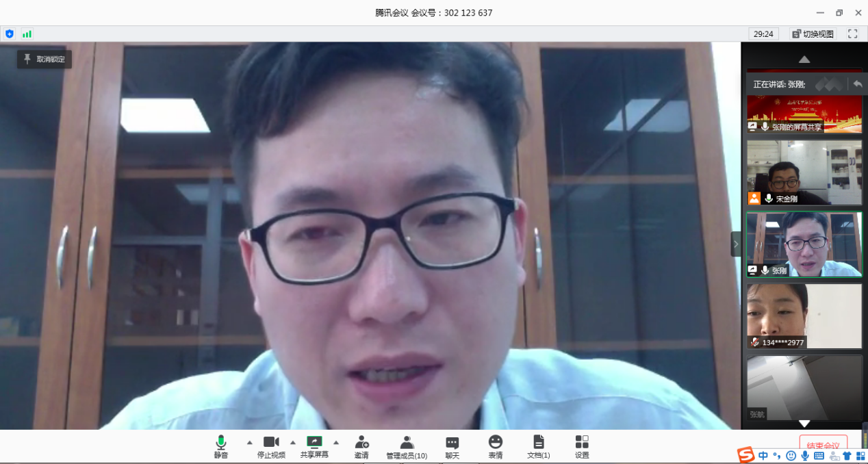Expand video options arrow beside 停止视频
The height and width of the screenshot is (464, 868).
click(293, 442)
